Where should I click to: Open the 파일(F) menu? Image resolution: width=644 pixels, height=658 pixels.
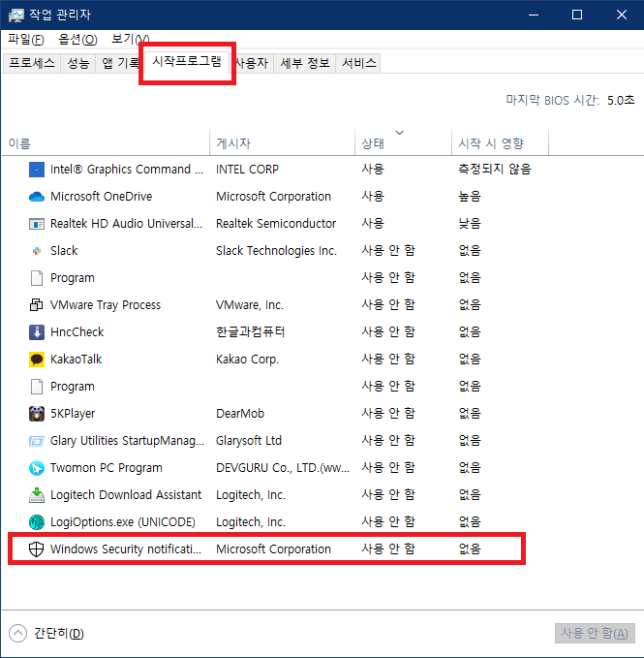click(x=26, y=39)
